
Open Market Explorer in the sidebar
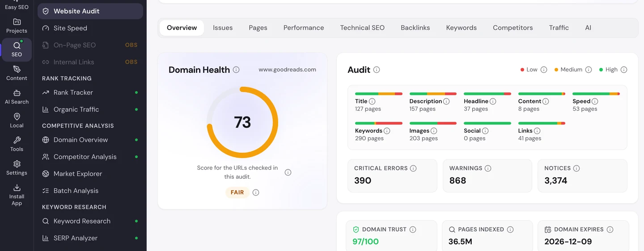click(90, 174)
